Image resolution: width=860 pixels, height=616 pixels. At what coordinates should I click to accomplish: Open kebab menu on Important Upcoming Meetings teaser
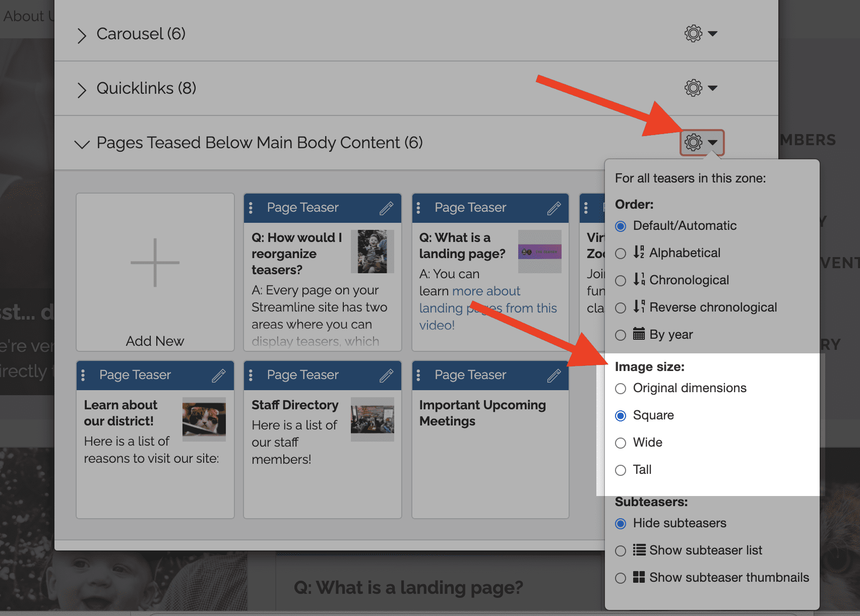[418, 375]
